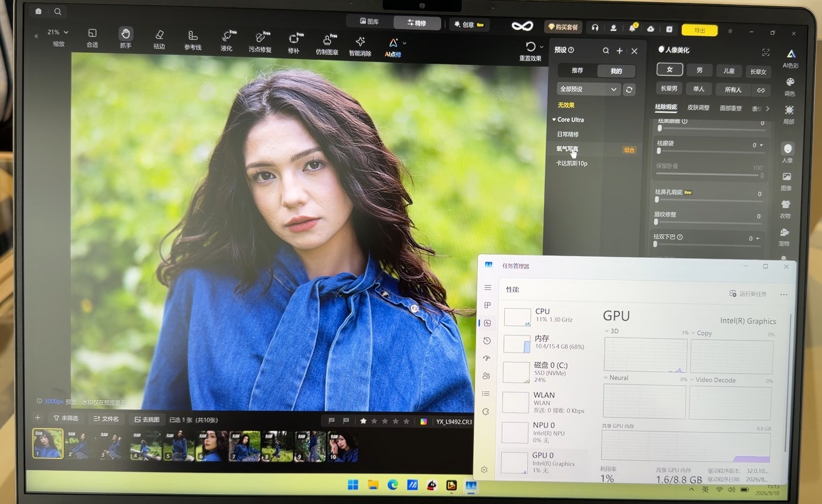Screen dimensions: 822x504
Task: Select the 长辈女 elder female option
Action: [758, 72]
